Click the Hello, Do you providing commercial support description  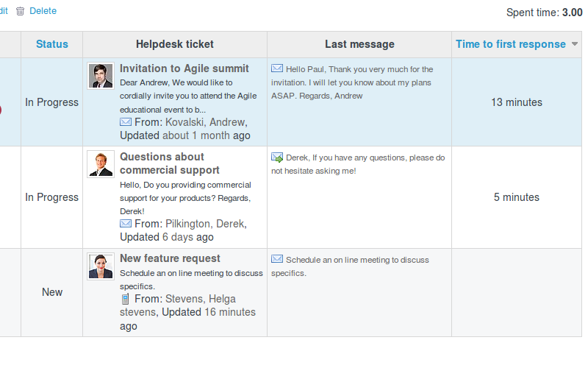point(186,198)
